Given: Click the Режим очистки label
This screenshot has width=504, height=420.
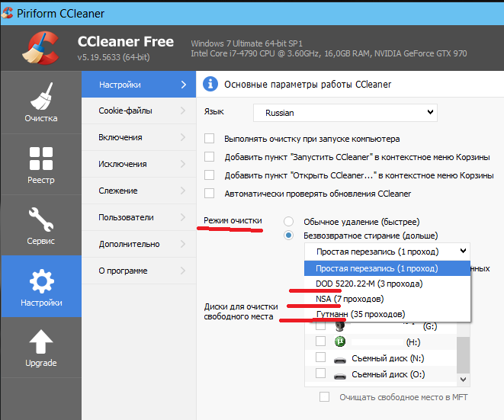Looking at the screenshot, I should coord(233,220).
